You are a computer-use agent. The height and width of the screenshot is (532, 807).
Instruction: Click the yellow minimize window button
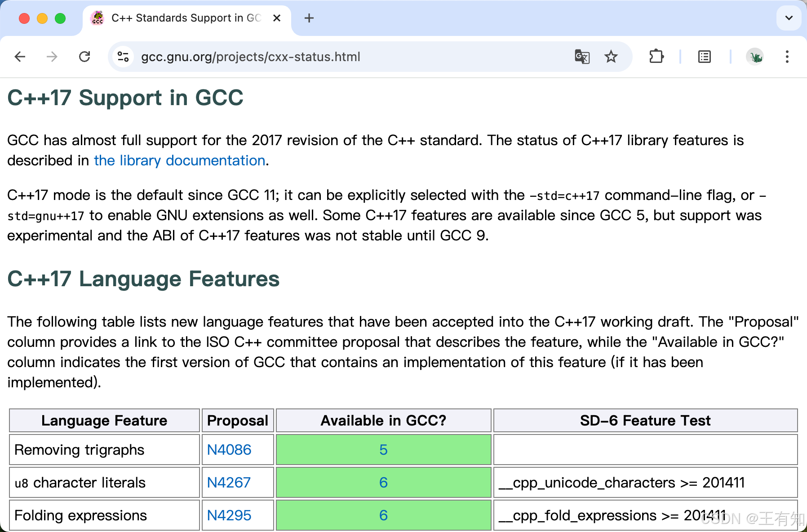coord(42,18)
